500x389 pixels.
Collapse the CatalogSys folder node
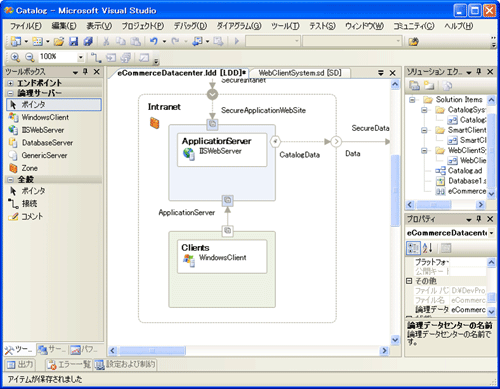coord(424,110)
